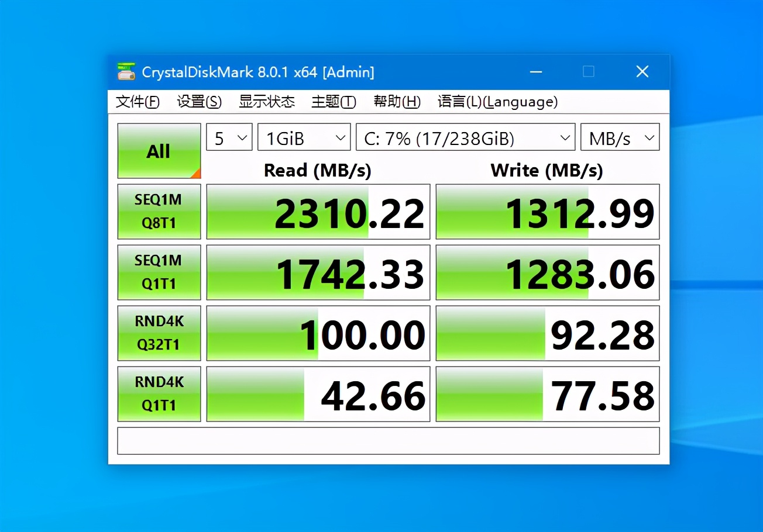Viewport: 763px width, 532px height.
Task: Click the RND4K Q32T1 read value 100.00
Action: click(x=318, y=333)
